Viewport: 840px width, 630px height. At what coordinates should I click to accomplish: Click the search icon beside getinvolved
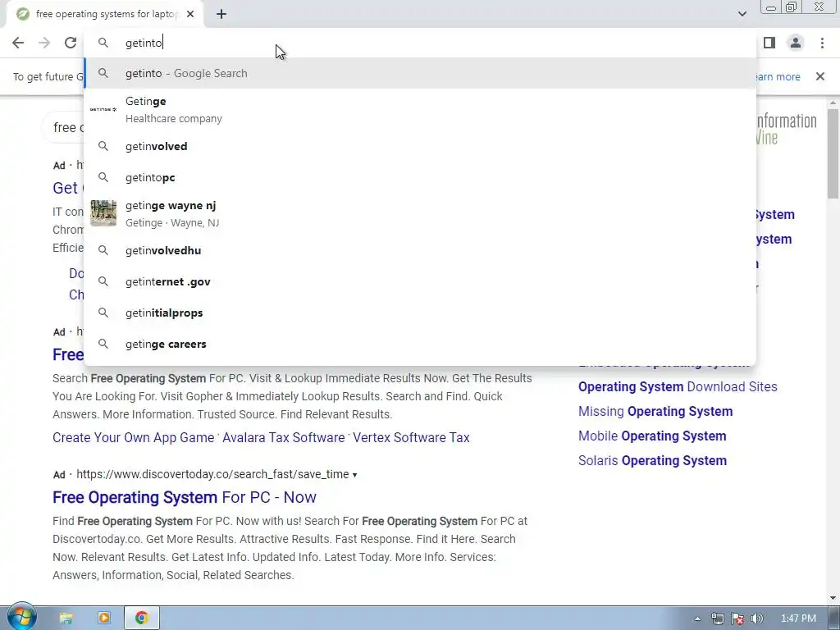pyautogui.click(x=103, y=146)
